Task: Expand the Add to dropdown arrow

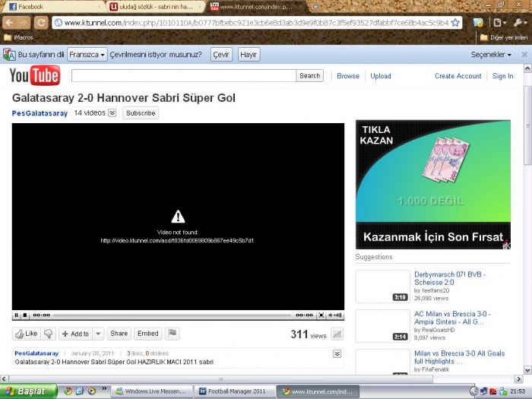Action: 98,334
